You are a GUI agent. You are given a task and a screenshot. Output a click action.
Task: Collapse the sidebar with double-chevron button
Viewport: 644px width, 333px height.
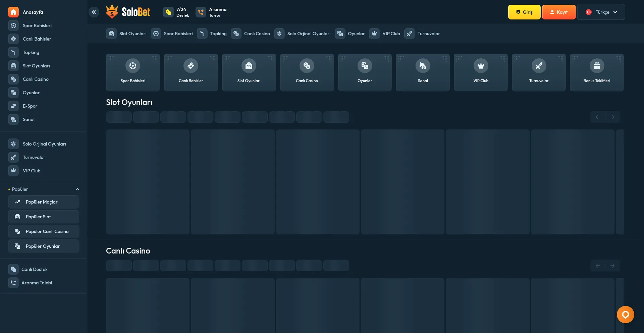click(x=94, y=12)
